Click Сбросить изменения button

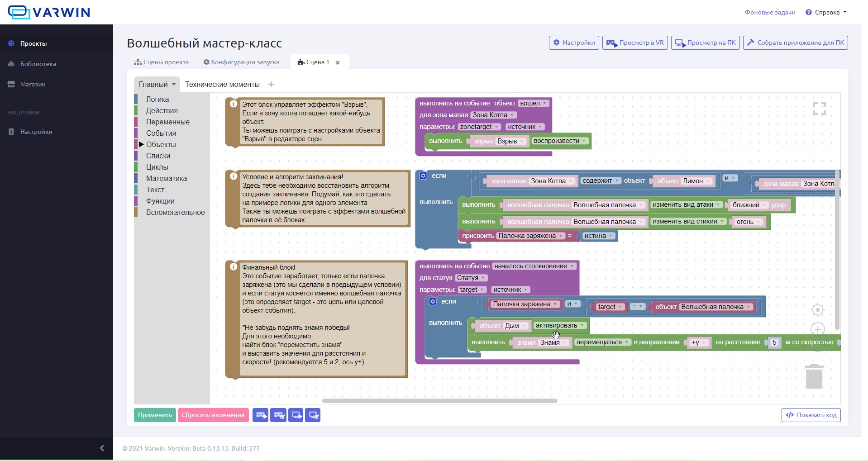pyautogui.click(x=213, y=415)
